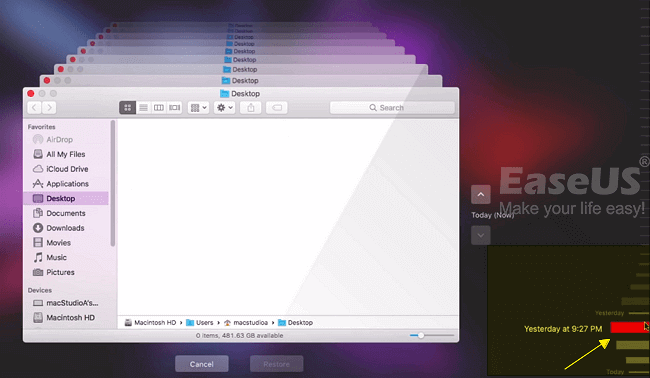Go forward with the Finder forward arrow

click(x=49, y=108)
